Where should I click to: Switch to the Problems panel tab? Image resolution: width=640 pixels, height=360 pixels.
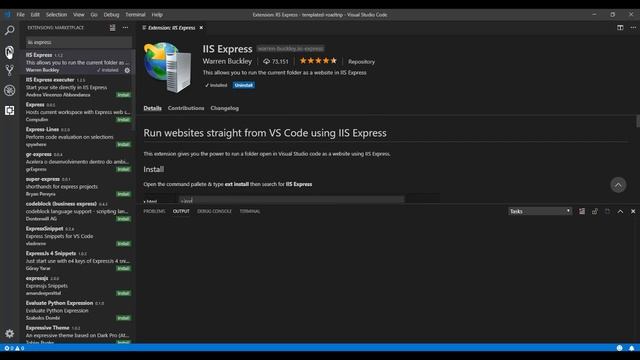[154, 211]
